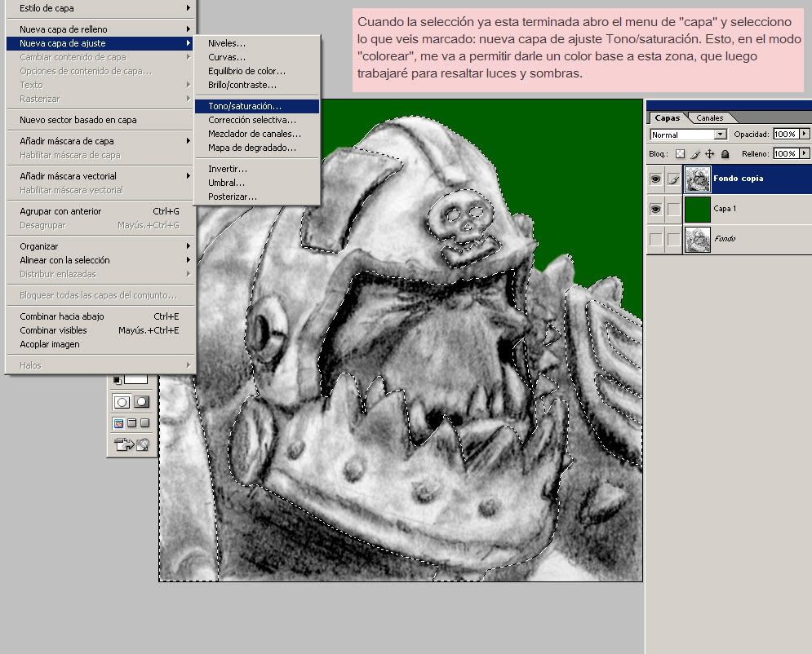
Task: Switch to Quick Mask mode
Action: click(141, 402)
